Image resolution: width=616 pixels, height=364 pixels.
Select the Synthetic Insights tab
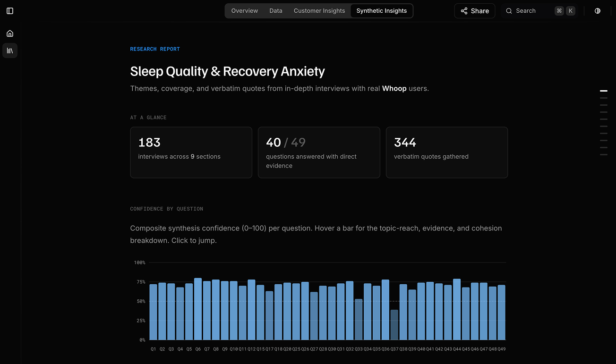[x=382, y=11]
